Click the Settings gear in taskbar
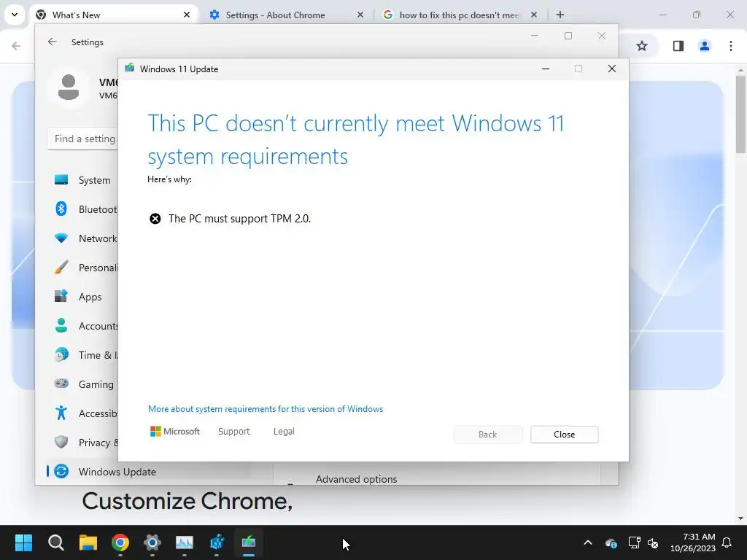This screenshot has width=747, height=560. [152, 542]
